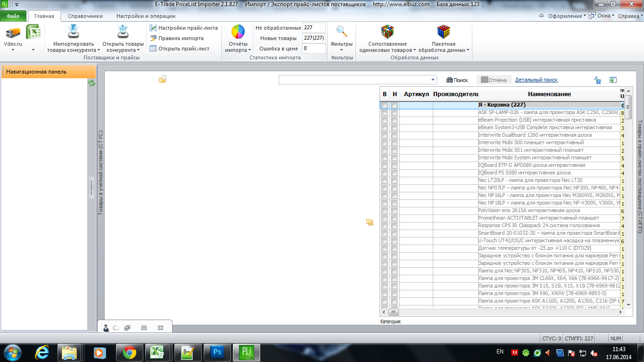Click the font sort icon beside Детальный поиск
644x362 pixels.
pyautogui.click(x=597, y=80)
